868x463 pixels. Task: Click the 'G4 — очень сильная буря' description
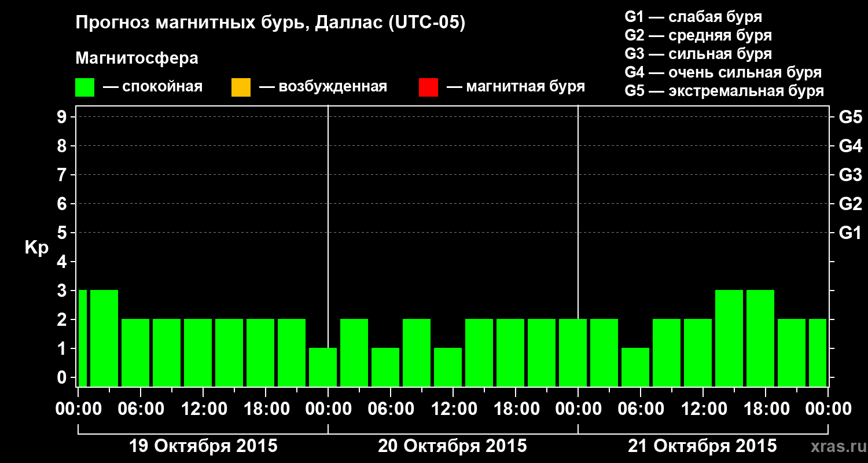tap(723, 72)
